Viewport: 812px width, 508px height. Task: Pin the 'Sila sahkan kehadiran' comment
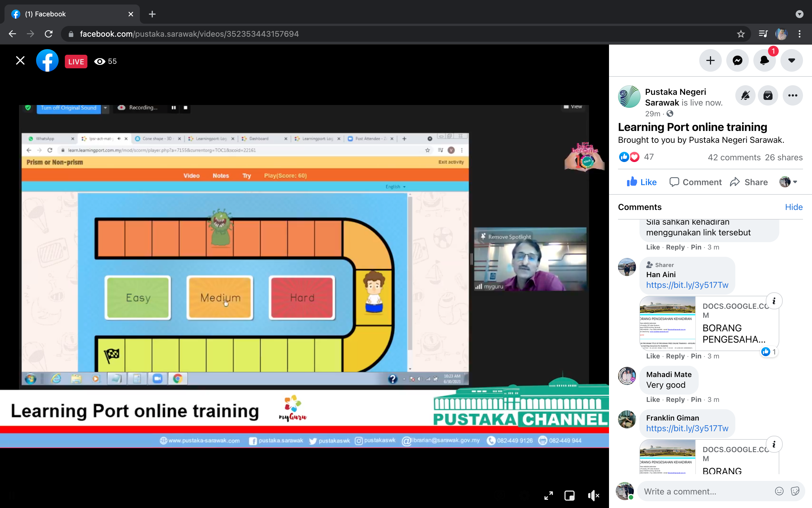coord(696,247)
